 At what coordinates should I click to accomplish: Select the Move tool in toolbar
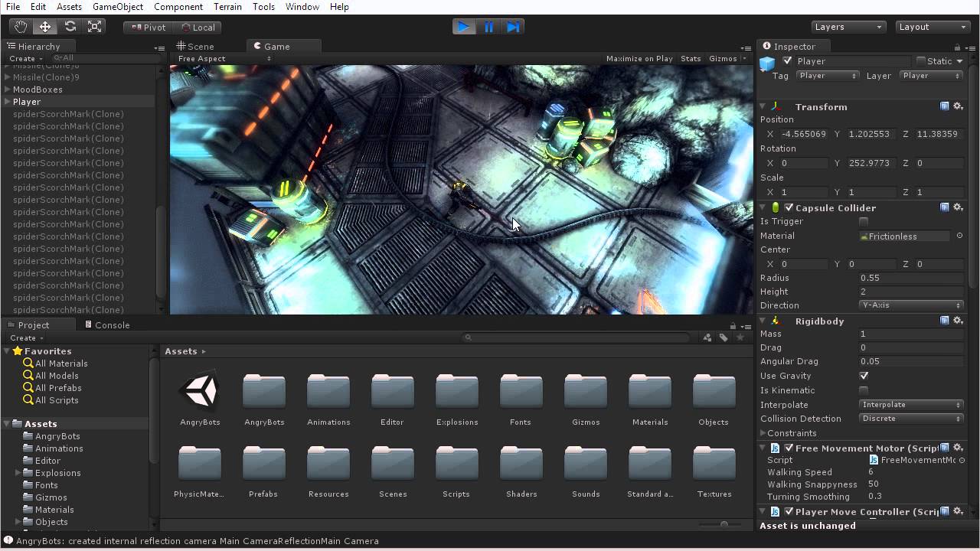coord(45,27)
